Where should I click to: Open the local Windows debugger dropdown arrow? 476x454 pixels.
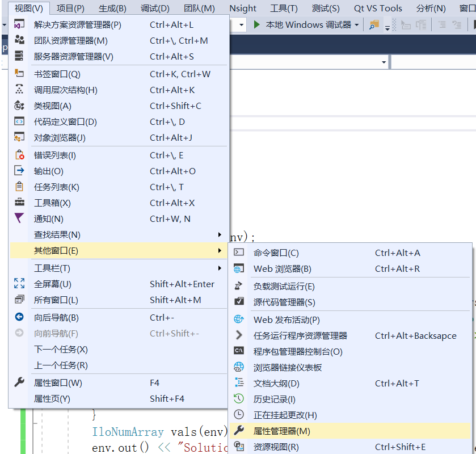pos(357,25)
